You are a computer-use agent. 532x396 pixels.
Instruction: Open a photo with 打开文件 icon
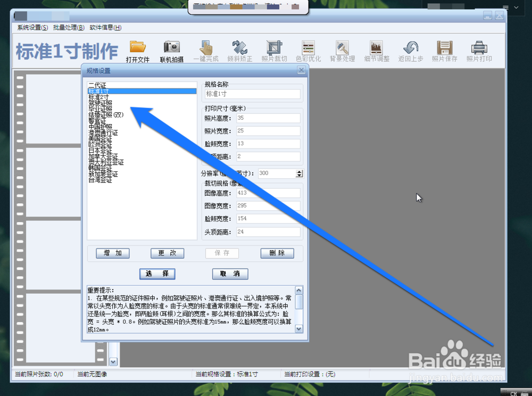click(x=137, y=51)
